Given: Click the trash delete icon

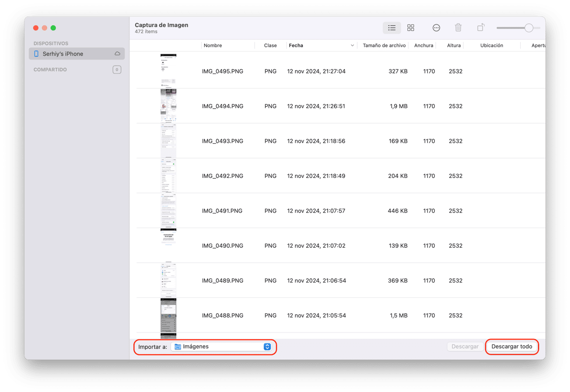Looking at the screenshot, I should pyautogui.click(x=458, y=28).
